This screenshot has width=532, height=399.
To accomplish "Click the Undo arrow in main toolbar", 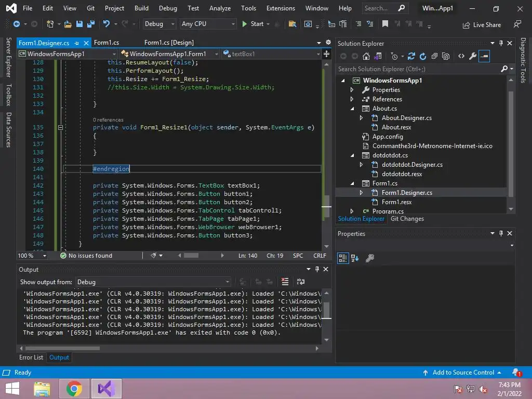I will [107, 24].
